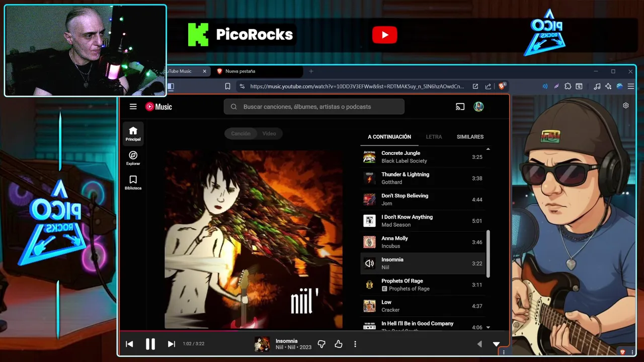Click the queue list scrollbar
Screen dimensions: 644x362
click(488, 254)
